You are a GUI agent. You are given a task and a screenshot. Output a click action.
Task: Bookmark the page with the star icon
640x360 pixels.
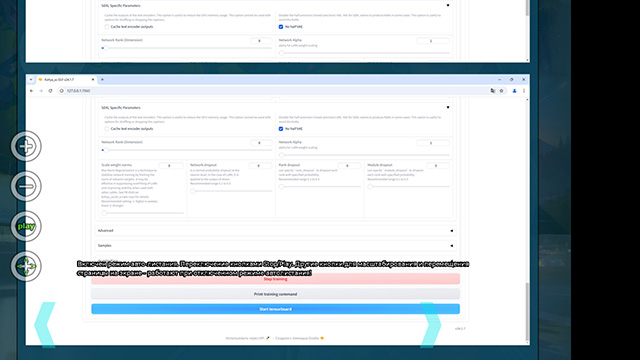(x=502, y=91)
